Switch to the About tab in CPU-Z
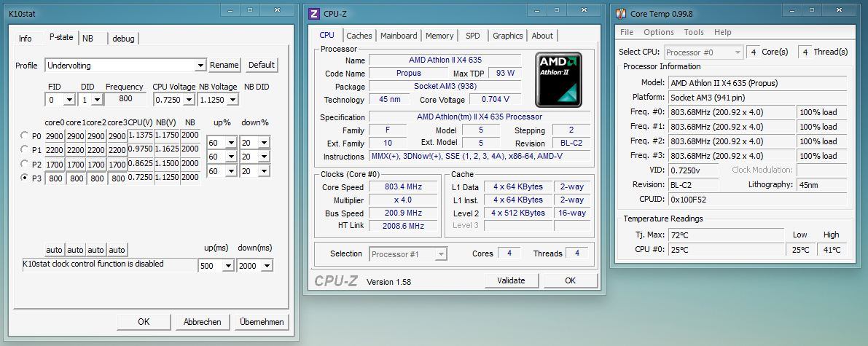Screen dimensions: 868x346 click(542, 36)
